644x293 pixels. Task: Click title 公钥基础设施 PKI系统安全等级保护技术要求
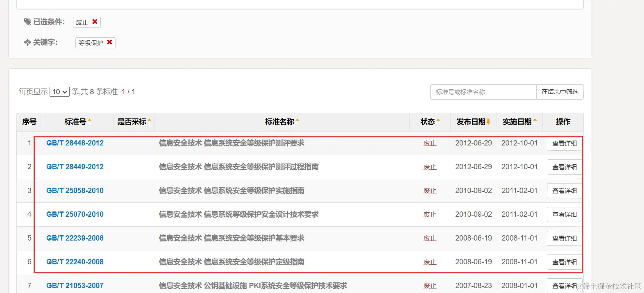click(275, 286)
